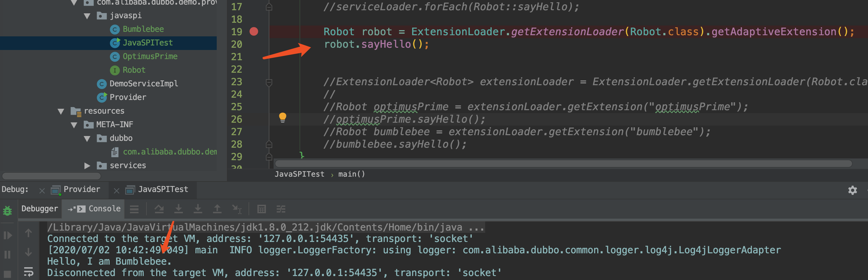Click the Trace Current Stream Chain icon

[281, 209]
